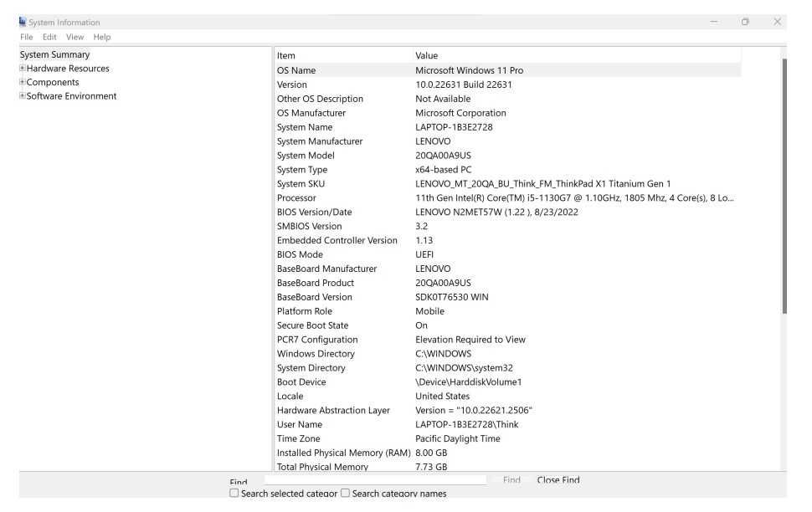
Task: Click the value Microsoft Windows 11 Pro
Action: (x=469, y=70)
